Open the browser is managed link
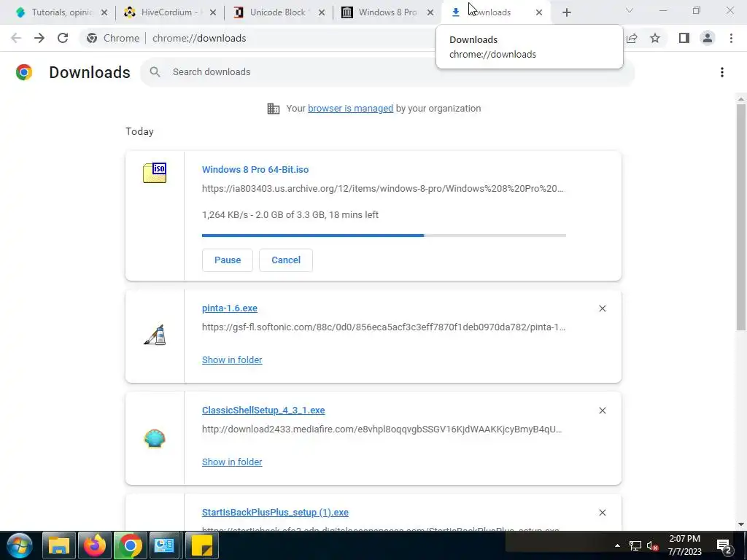The height and width of the screenshot is (560, 747). click(x=350, y=109)
